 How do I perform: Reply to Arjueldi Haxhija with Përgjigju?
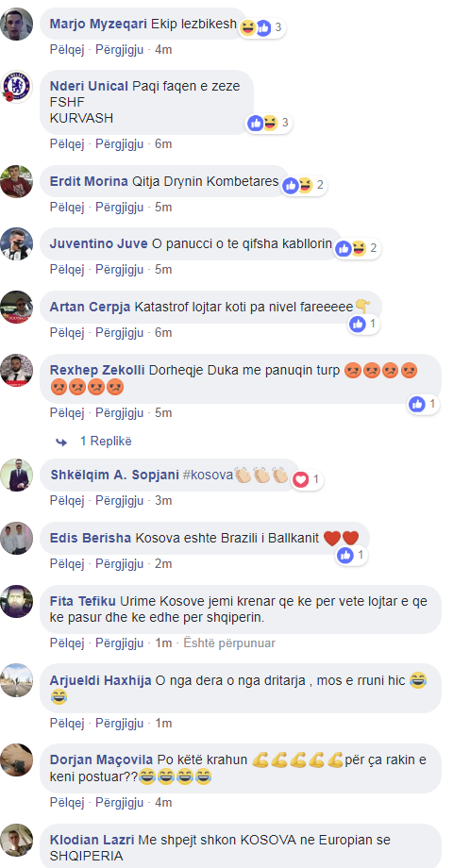120,723
